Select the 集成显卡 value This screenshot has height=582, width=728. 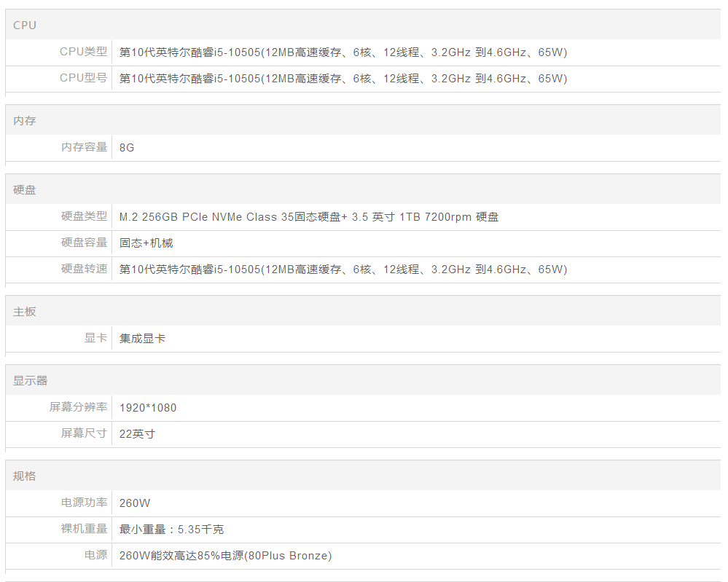click(x=142, y=338)
